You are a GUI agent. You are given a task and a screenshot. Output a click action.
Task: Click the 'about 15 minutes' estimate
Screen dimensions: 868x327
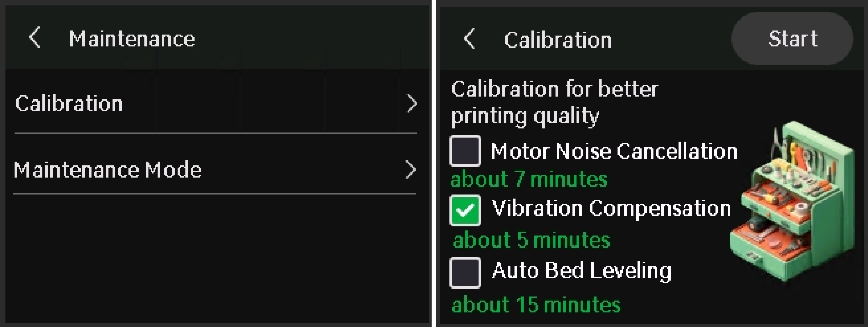coord(536,304)
